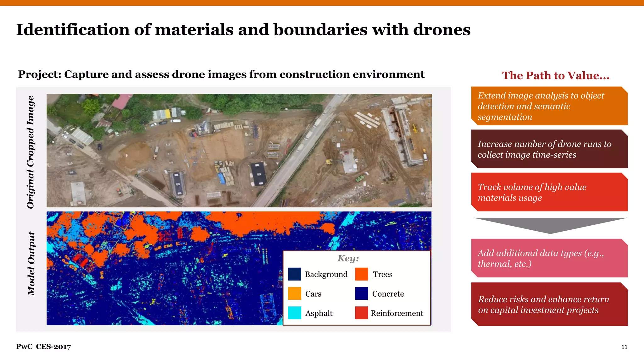The image size is (644, 362).
Task: Click 'The Path to Value...' heading
Action: click(x=556, y=75)
